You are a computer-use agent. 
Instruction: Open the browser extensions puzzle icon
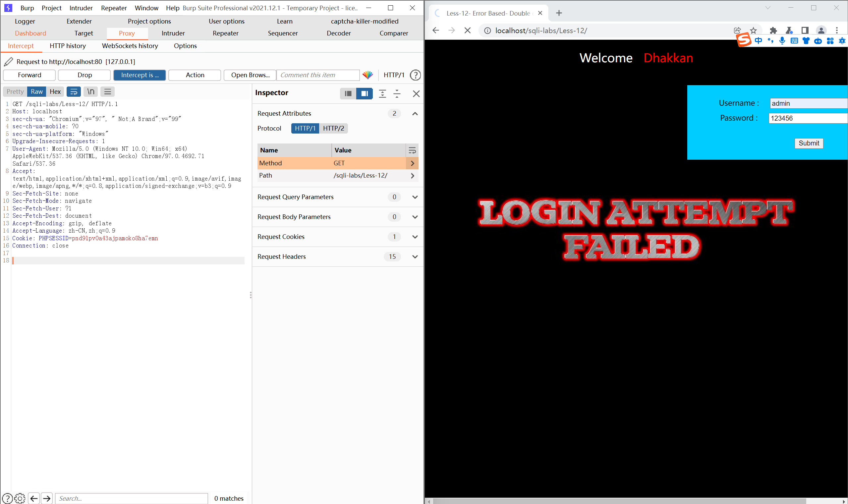tap(773, 30)
